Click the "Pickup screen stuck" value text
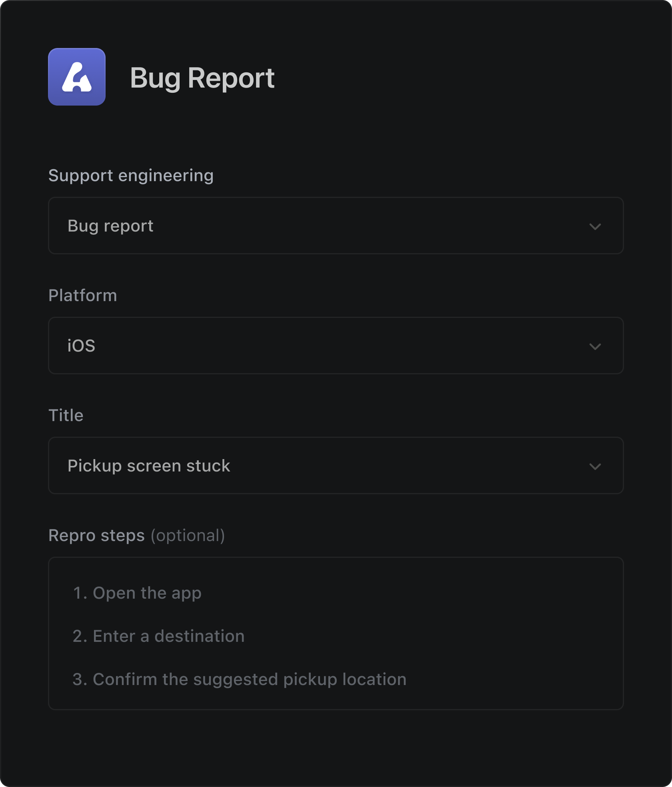The image size is (672, 787). 149,466
